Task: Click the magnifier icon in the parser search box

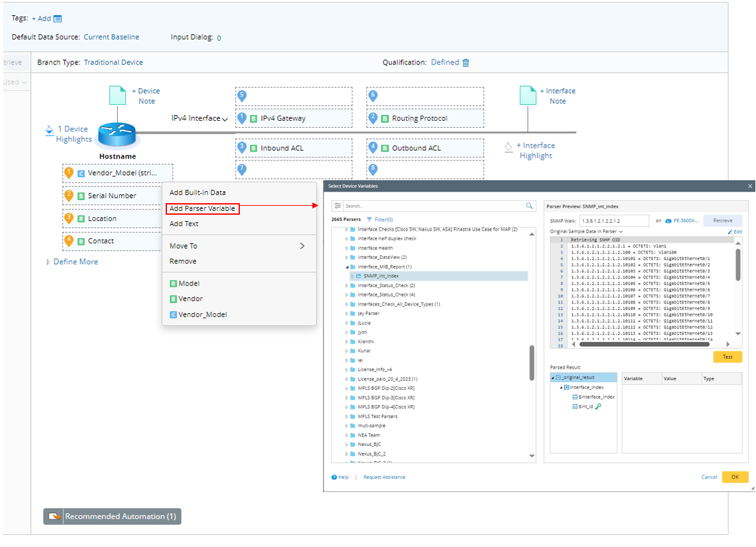Action: [529, 206]
